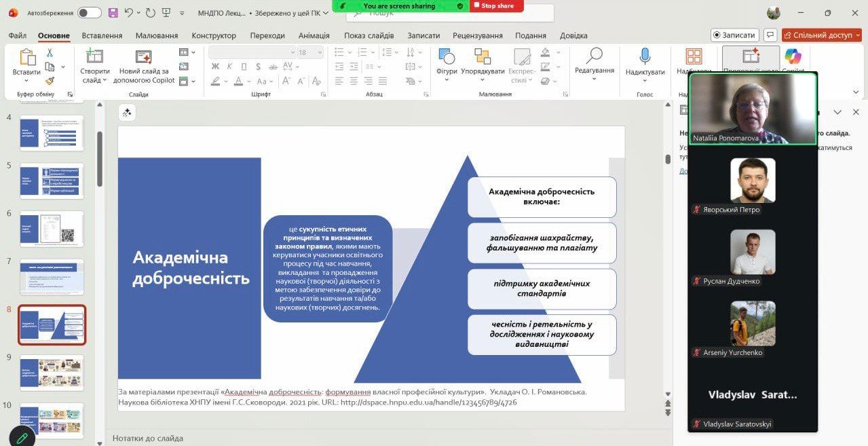Start slideshow from the quick access toolbar
This screenshot has height=446, width=868.
click(x=166, y=13)
